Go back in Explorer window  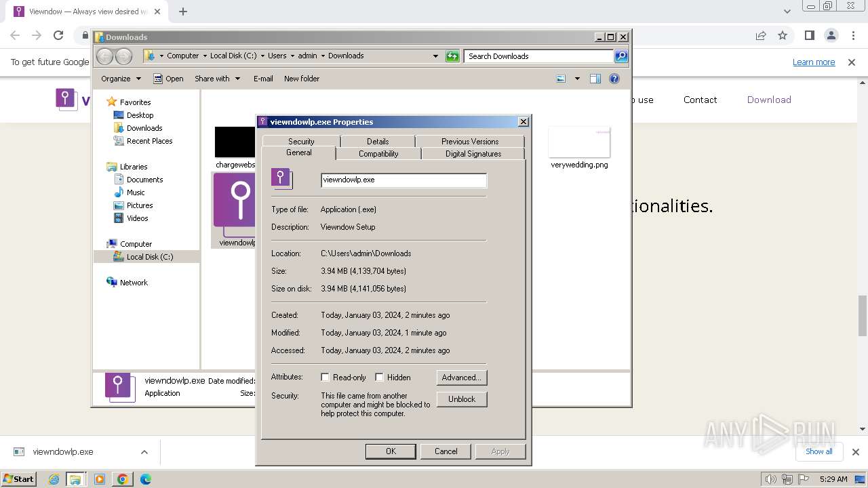105,56
